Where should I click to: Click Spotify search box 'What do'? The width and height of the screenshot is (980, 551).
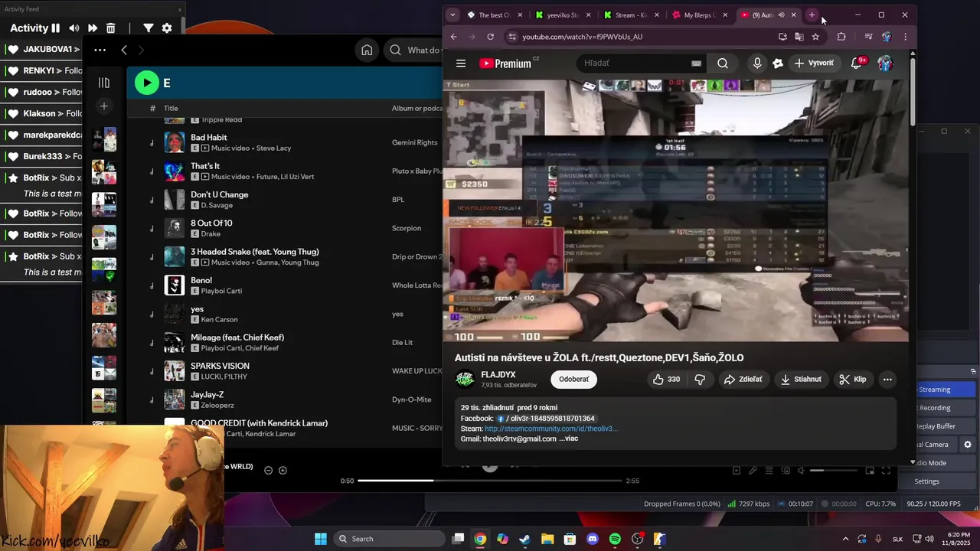pos(413,50)
